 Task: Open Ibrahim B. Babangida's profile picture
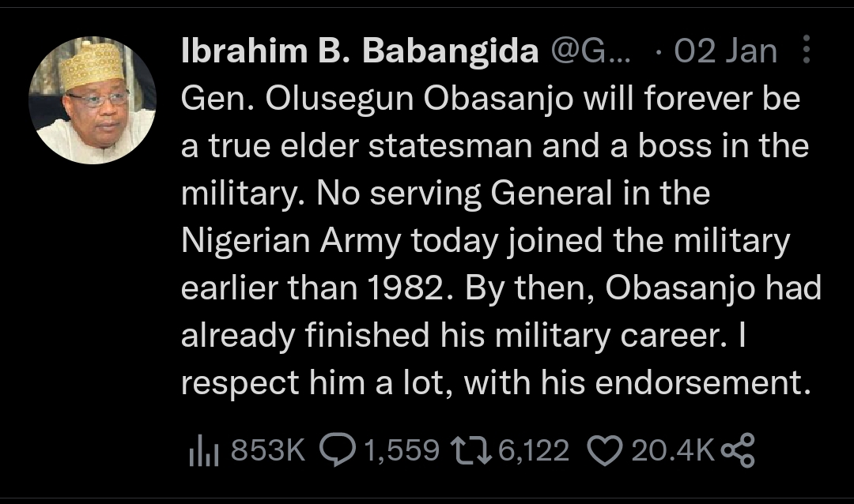93,100
